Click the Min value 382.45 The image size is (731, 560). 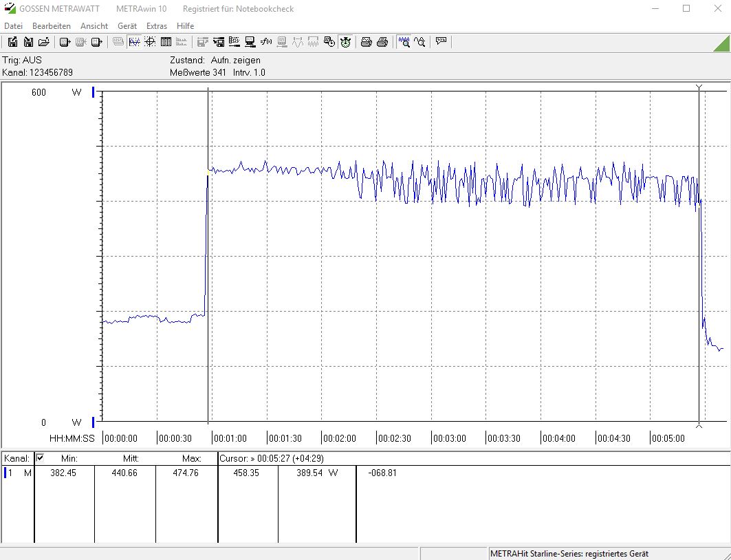pos(63,473)
